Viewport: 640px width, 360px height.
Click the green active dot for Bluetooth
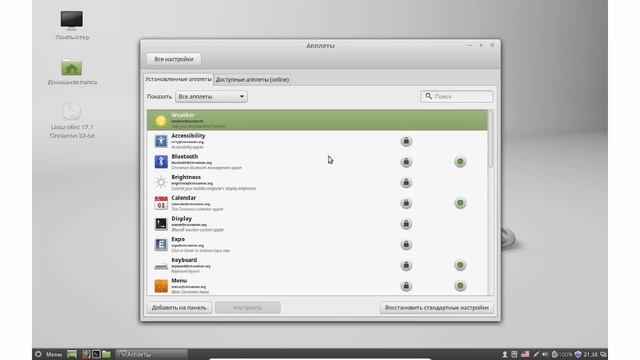[x=460, y=162]
